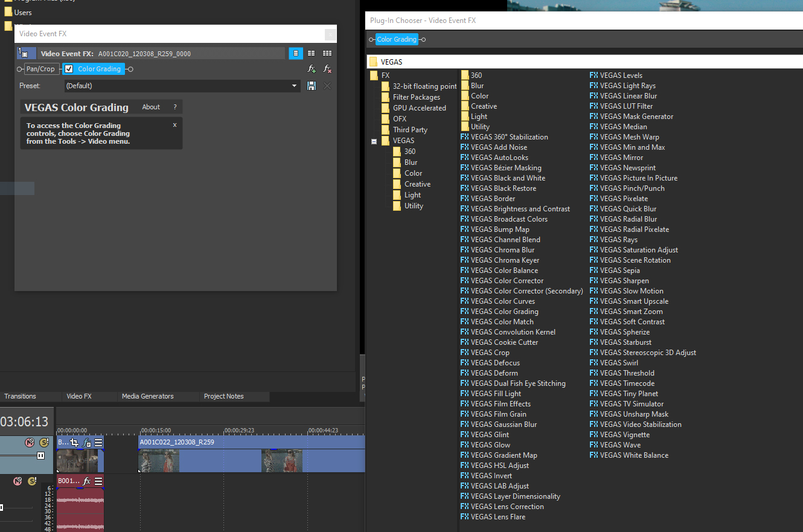Mute the audio track
The width and height of the screenshot is (803, 532).
18,481
